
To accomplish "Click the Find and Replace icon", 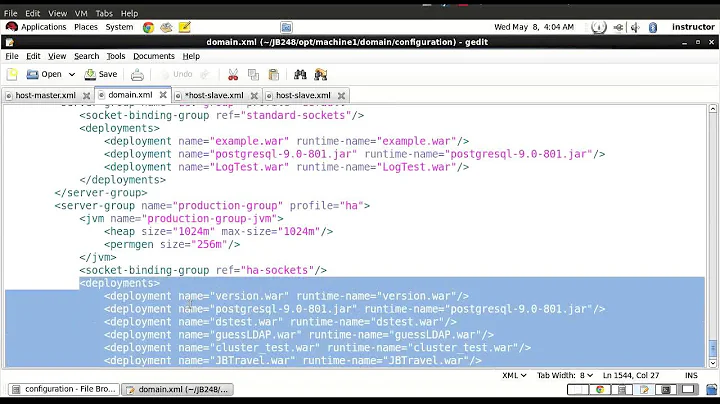I will (x=321, y=74).
